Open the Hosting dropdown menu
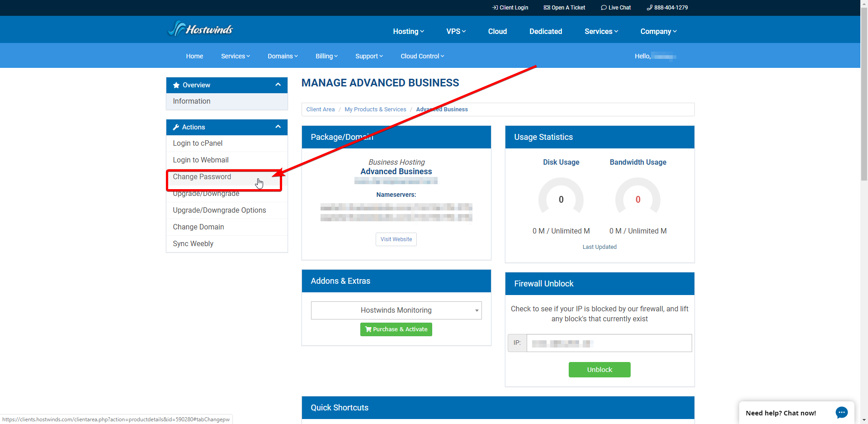868x424 pixels. click(408, 31)
